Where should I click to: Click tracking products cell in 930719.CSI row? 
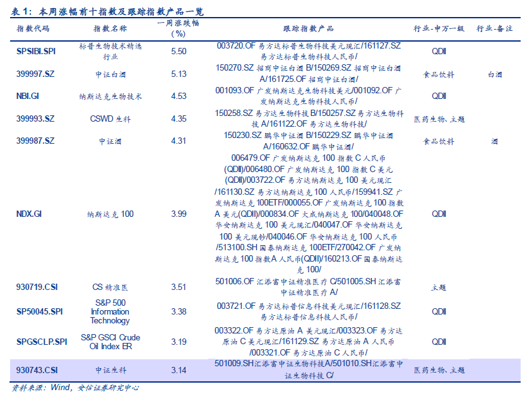[309, 287]
